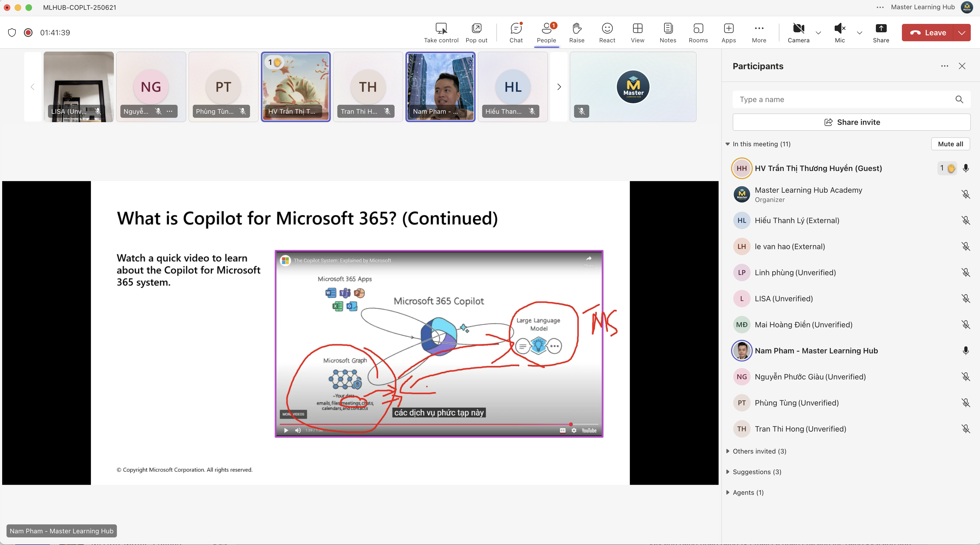Toggle the People panel
The height and width of the screenshot is (545, 980).
(x=546, y=33)
